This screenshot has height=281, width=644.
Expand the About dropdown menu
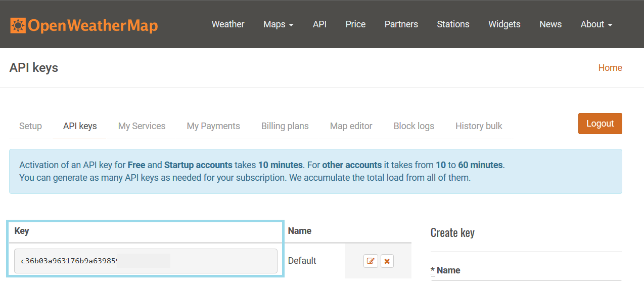596,24
